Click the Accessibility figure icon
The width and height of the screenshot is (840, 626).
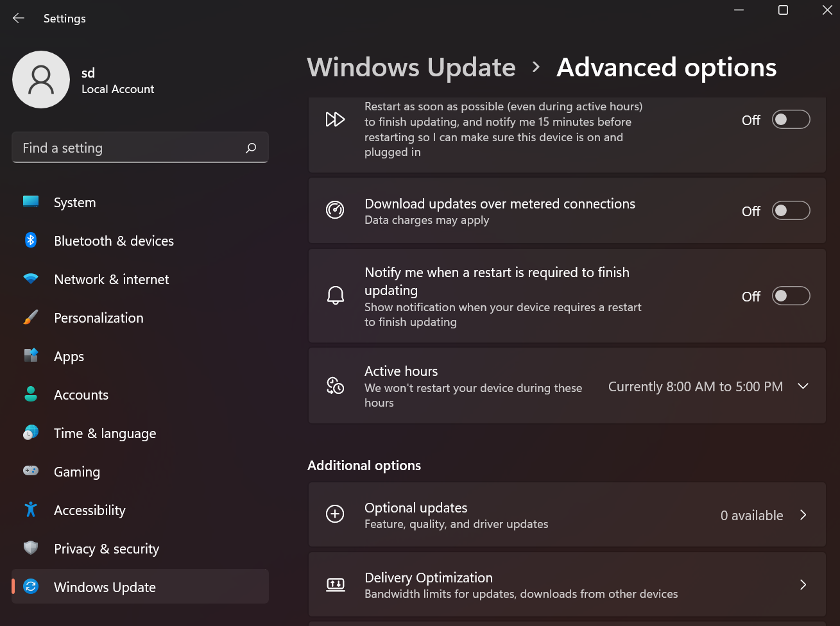pyautogui.click(x=31, y=510)
